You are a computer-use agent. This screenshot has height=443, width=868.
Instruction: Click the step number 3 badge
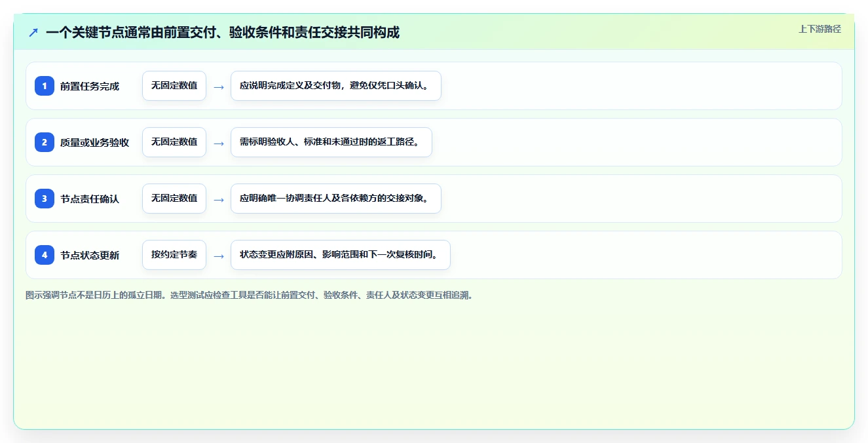pyautogui.click(x=45, y=199)
